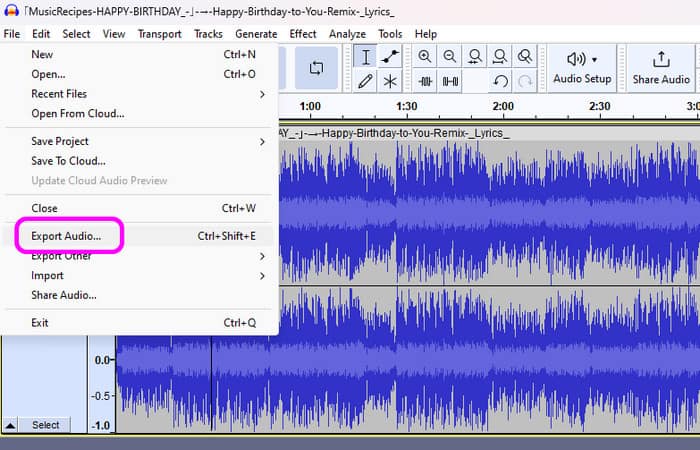Viewport: 700px width, 450px height.
Task: Click the Share Audio toolbar button
Action: point(661,68)
